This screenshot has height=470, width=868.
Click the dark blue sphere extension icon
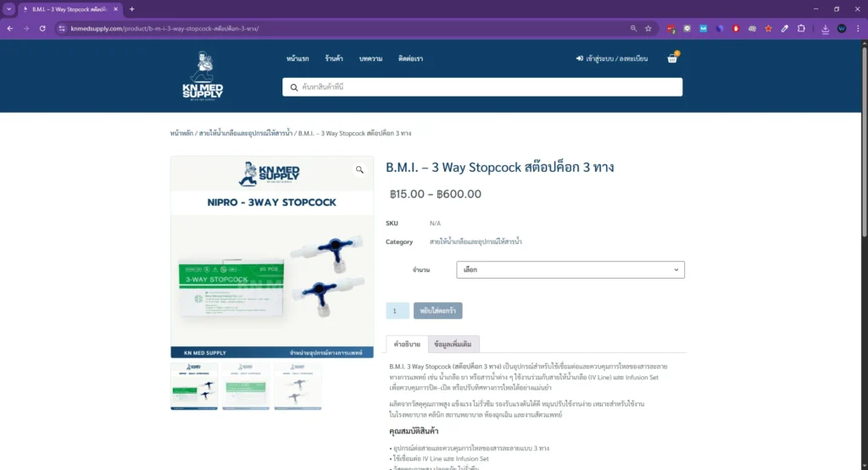pos(720,28)
